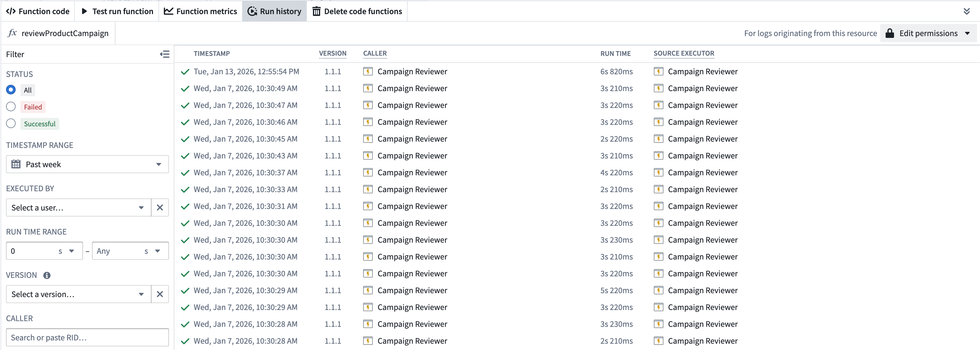980x350 pixels.
Task: Click the calendar icon in Timestamp Range
Action: [16, 164]
